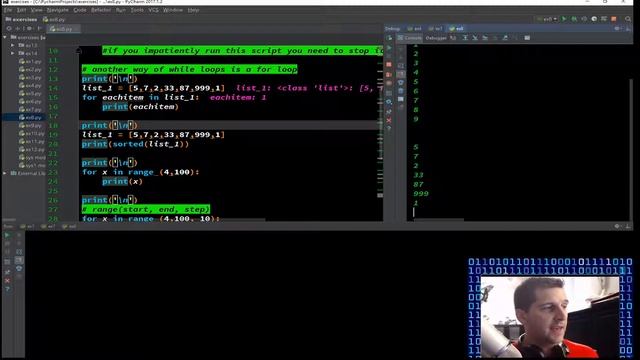Click Debug panel header gear icon
The image size is (640, 360).
[x=617, y=29]
